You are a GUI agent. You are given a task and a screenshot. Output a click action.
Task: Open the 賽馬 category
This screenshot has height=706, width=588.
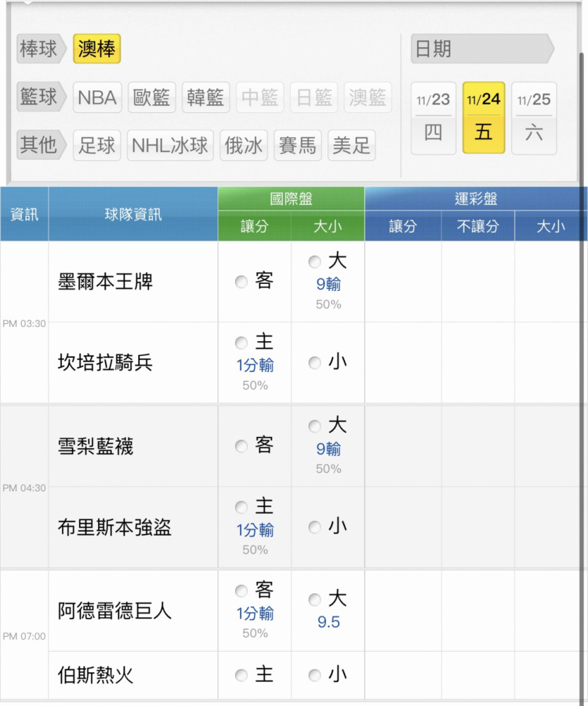pyautogui.click(x=298, y=145)
